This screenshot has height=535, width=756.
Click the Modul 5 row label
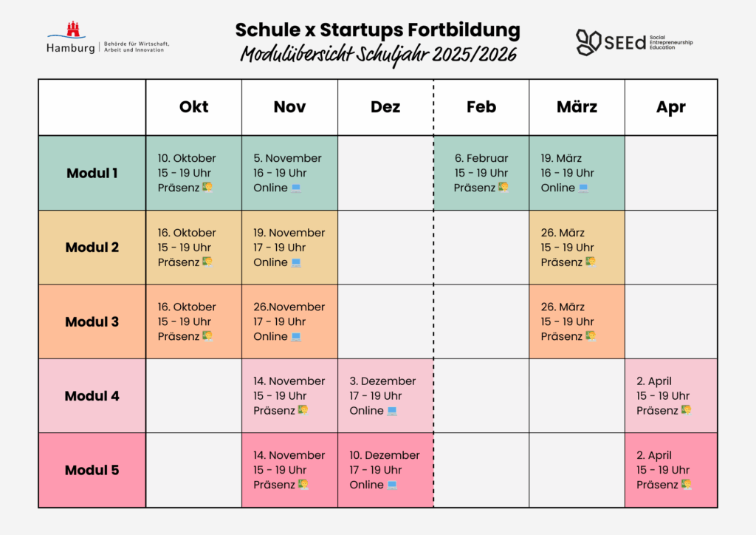point(92,471)
